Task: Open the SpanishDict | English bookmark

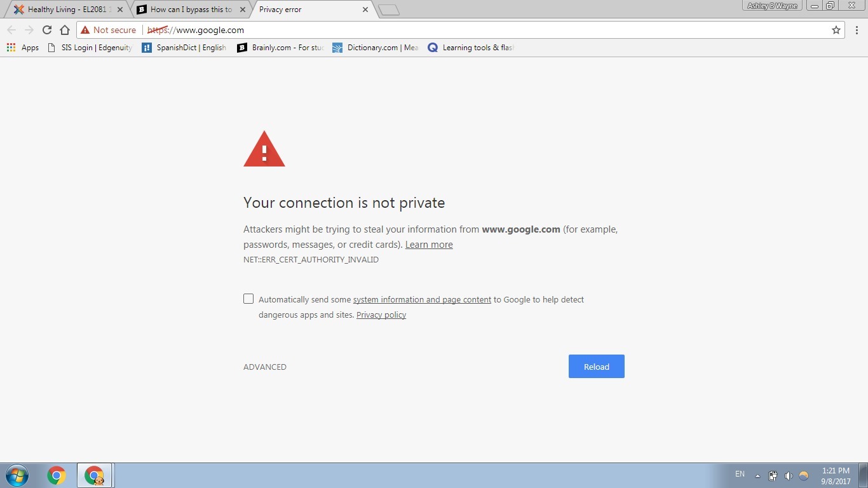Action: [x=184, y=48]
